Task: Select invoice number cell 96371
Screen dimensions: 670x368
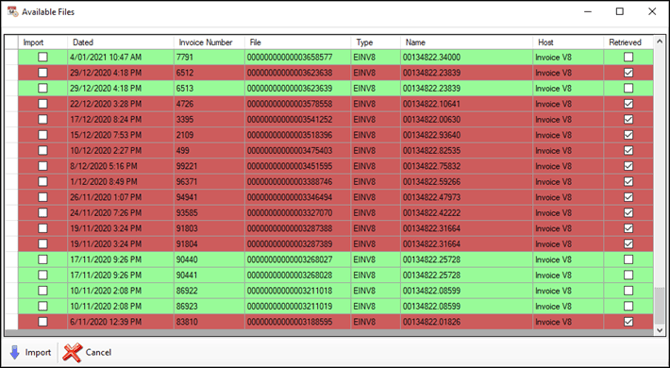Action: pyautogui.click(x=209, y=182)
